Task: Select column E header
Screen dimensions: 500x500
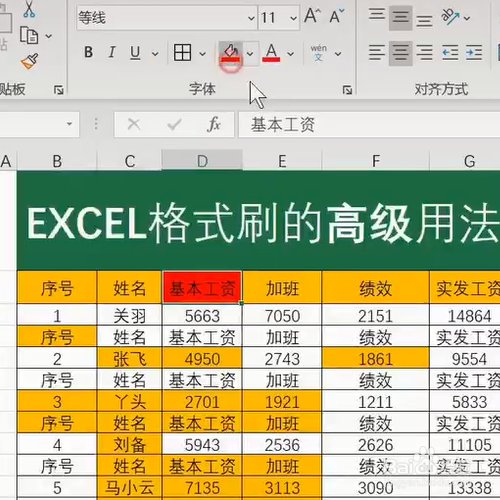Action: point(282,161)
